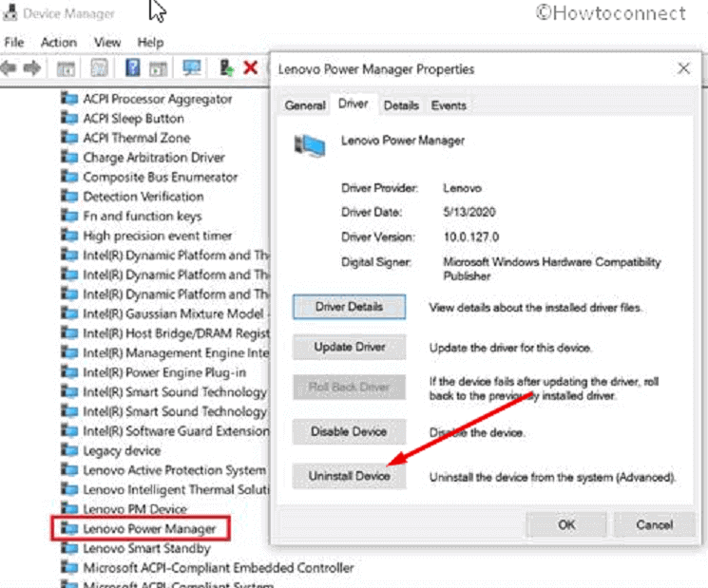Select Lenovo Smart Standby device
This screenshot has width=708, height=588.
[x=146, y=548]
